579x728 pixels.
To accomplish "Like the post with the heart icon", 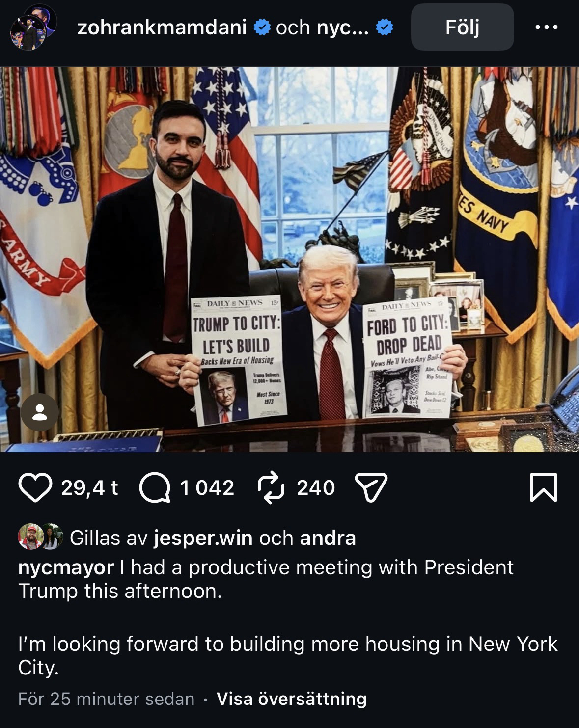I will (x=35, y=487).
